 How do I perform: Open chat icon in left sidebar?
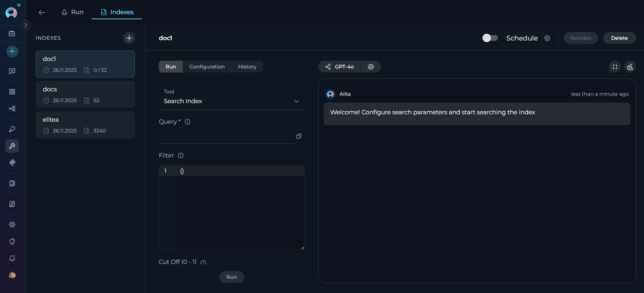(x=12, y=71)
